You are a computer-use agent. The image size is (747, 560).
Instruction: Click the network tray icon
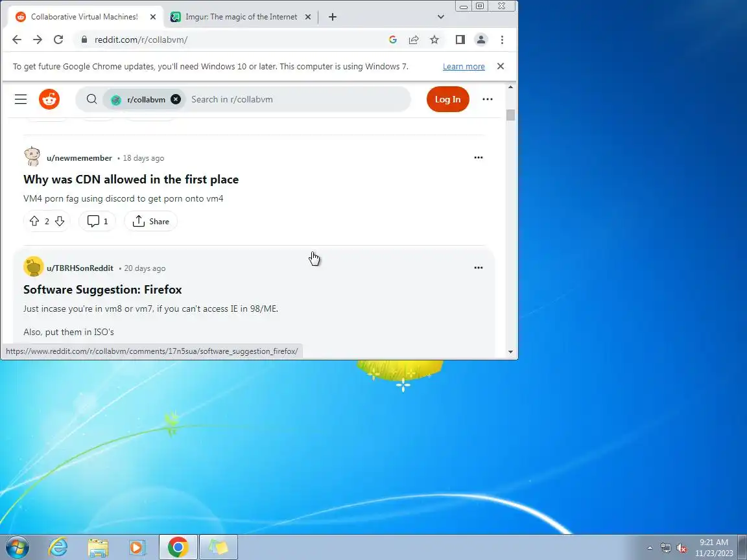click(x=665, y=548)
